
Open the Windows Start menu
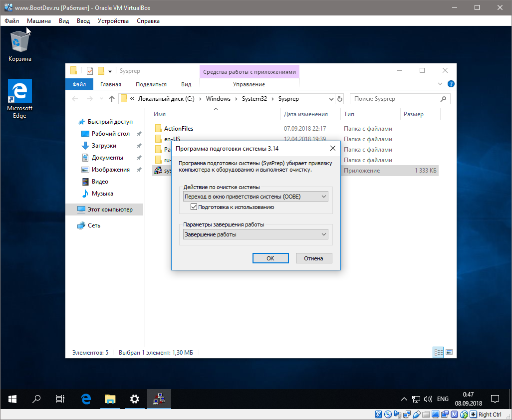12,399
